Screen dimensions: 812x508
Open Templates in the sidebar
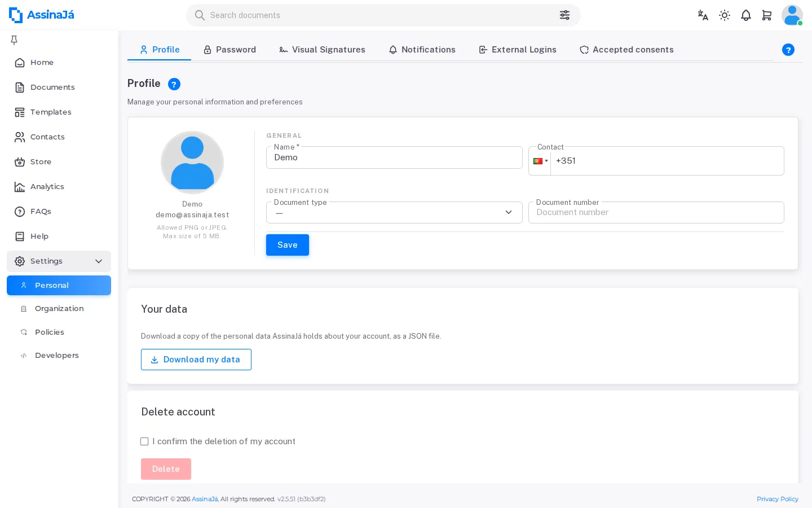(x=59, y=112)
